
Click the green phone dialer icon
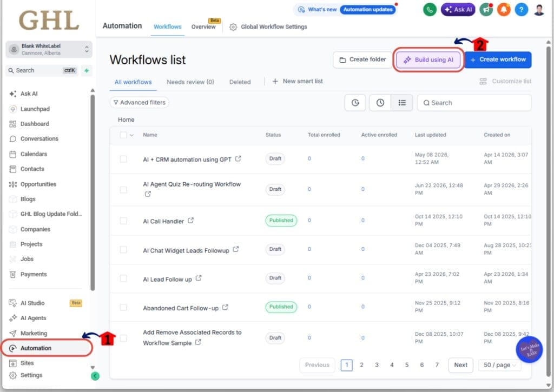430,10
